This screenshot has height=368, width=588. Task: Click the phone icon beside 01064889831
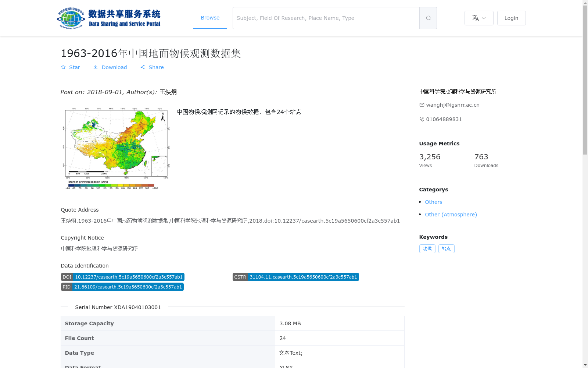[422, 119]
